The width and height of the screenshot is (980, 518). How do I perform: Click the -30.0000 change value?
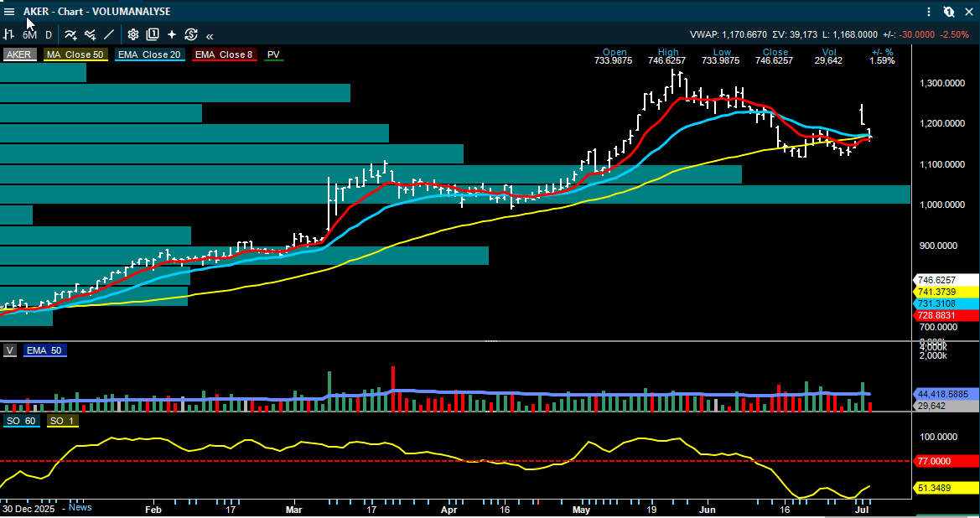click(x=917, y=34)
